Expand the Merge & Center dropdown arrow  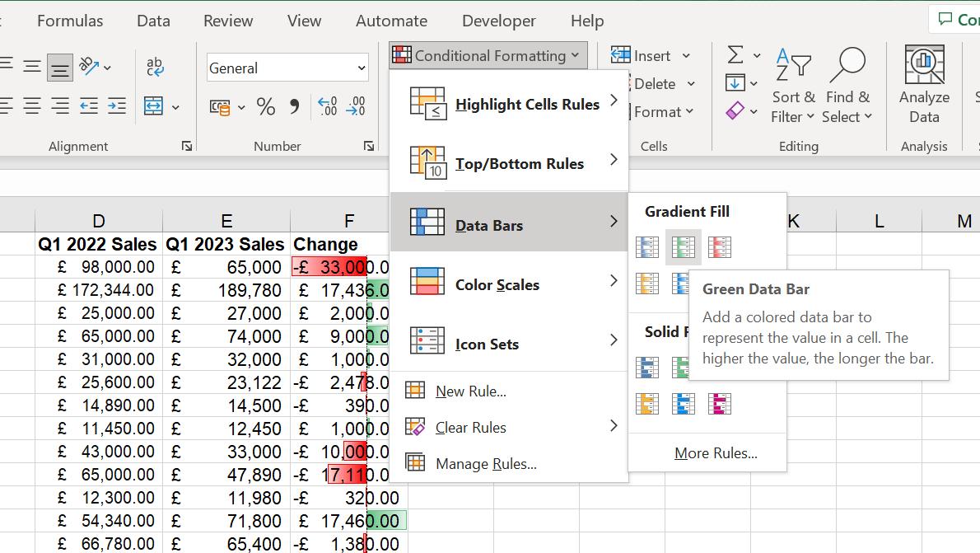[175, 107]
